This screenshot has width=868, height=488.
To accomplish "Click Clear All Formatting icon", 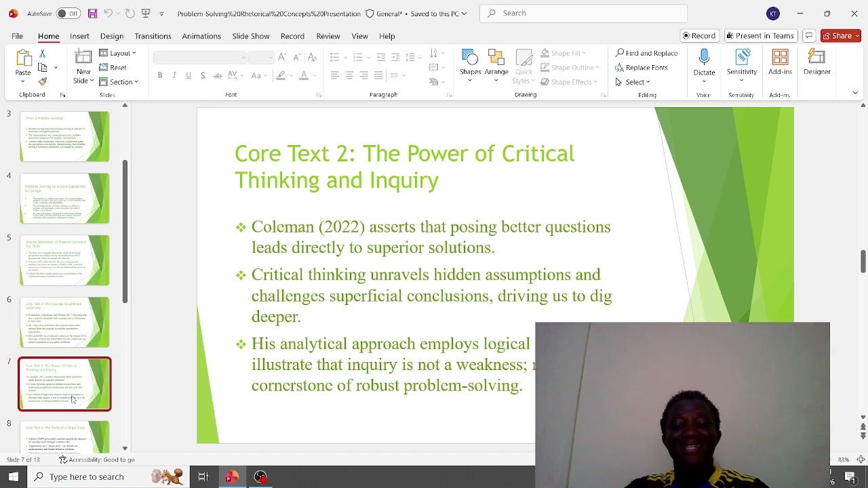I will [x=311, y=58].
